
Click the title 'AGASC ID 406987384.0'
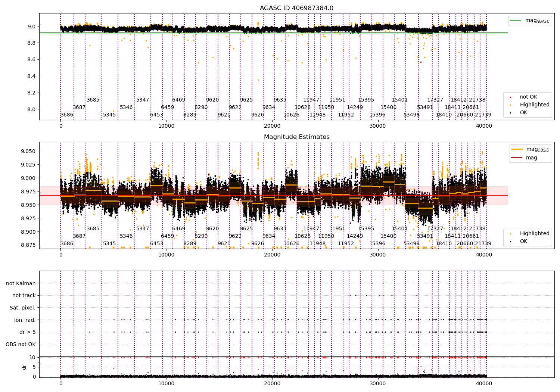296,8
